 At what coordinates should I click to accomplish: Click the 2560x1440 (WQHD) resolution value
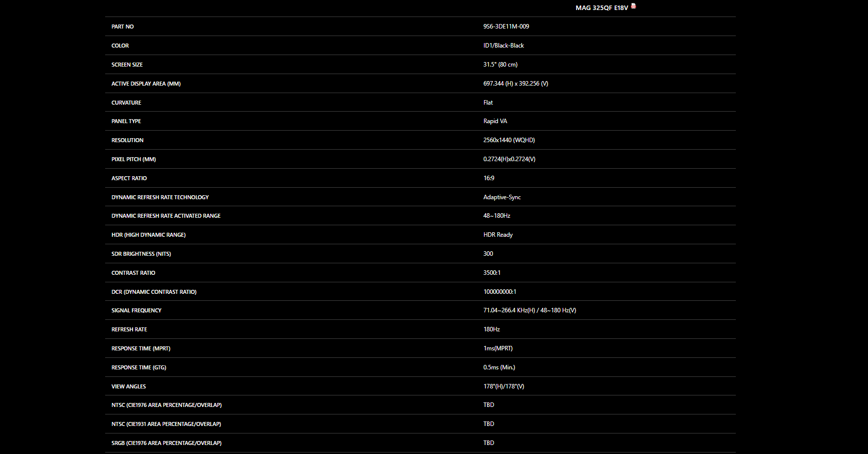[x=509, y=140]
